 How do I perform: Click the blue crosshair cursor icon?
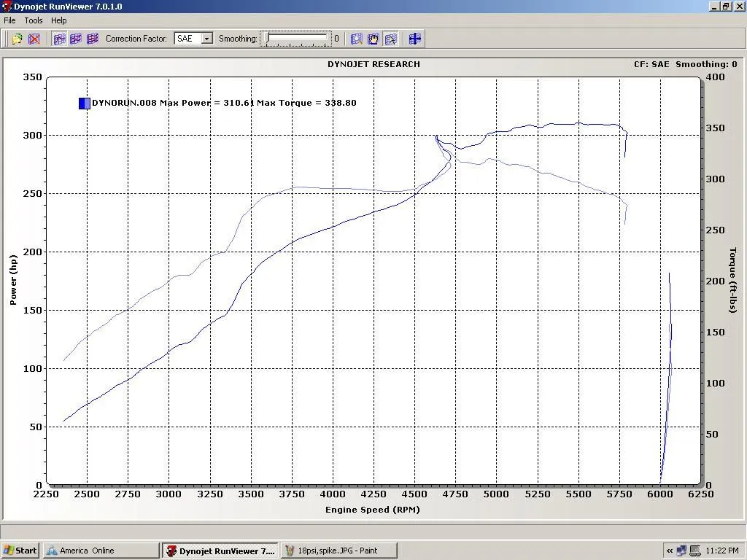click(415, 39)
